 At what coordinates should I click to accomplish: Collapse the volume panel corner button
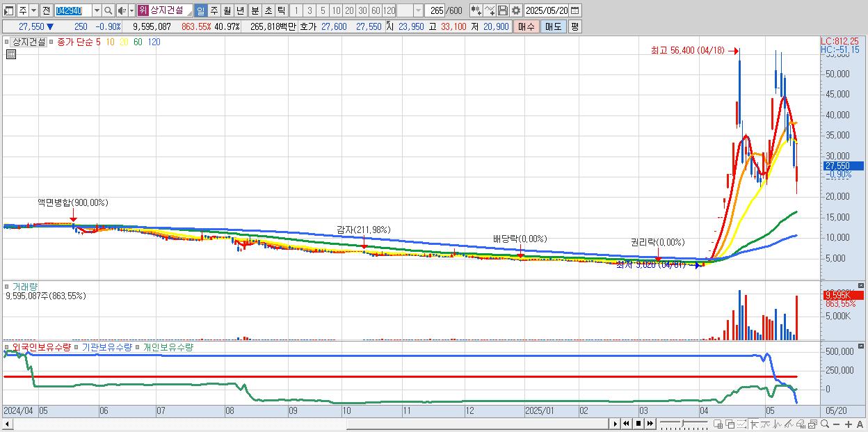click(x=862, y=285)
